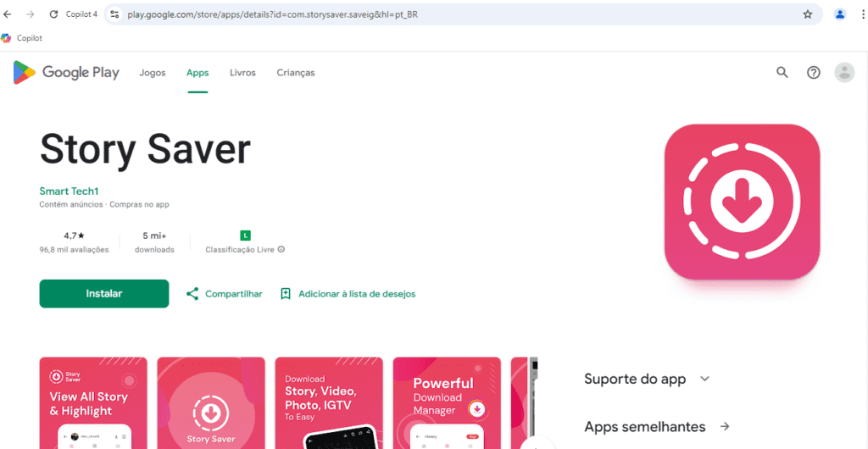The image size is (868, 449).
Task: Click the wishlist bookmark icon
Action: [x=286, y=294]
